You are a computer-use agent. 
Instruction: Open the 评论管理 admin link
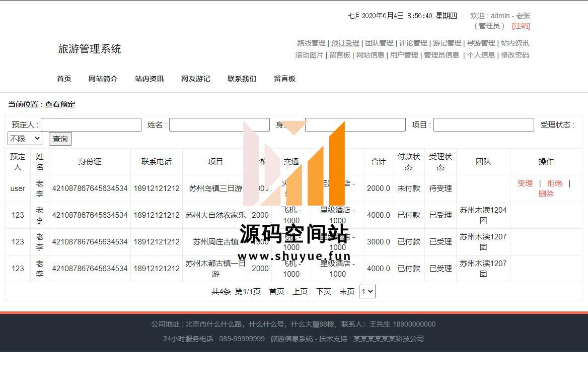pyautogui.click(x=413, y=43)
